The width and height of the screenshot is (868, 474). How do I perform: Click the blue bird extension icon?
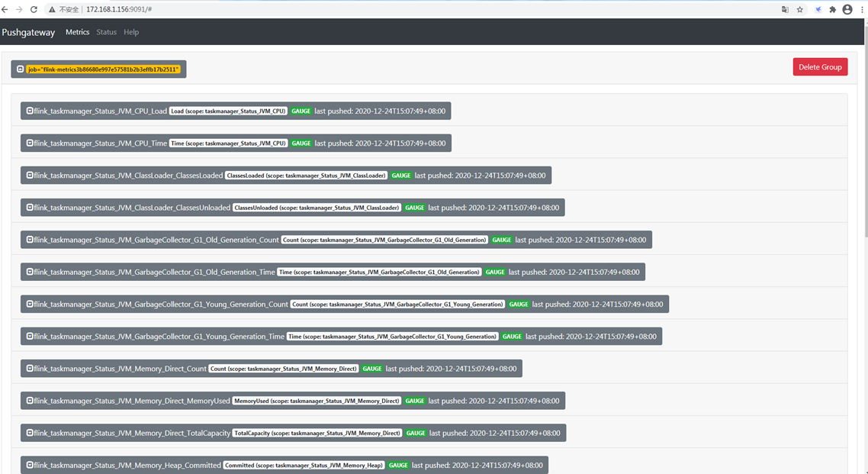coord(818,9)
